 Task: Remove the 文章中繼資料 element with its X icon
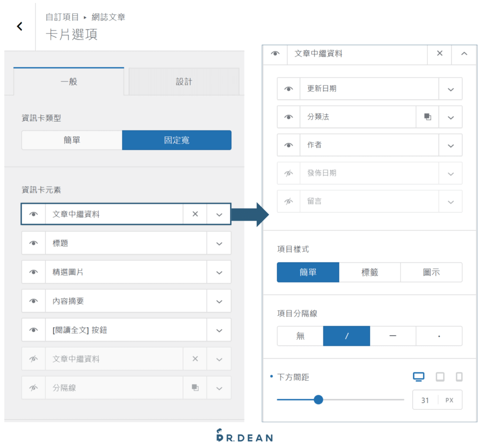[195, 214]
